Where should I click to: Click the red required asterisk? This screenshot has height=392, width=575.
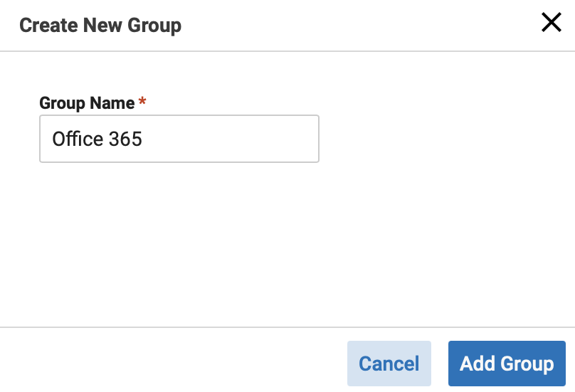tap(142, 100)
